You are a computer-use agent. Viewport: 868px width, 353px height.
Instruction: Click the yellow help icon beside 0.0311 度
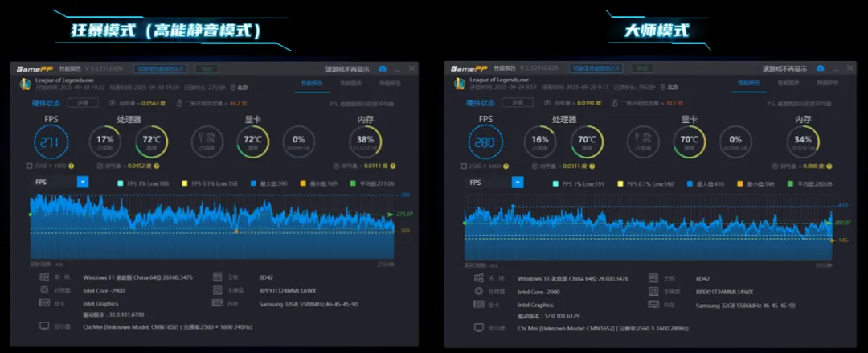coord(592,166)
